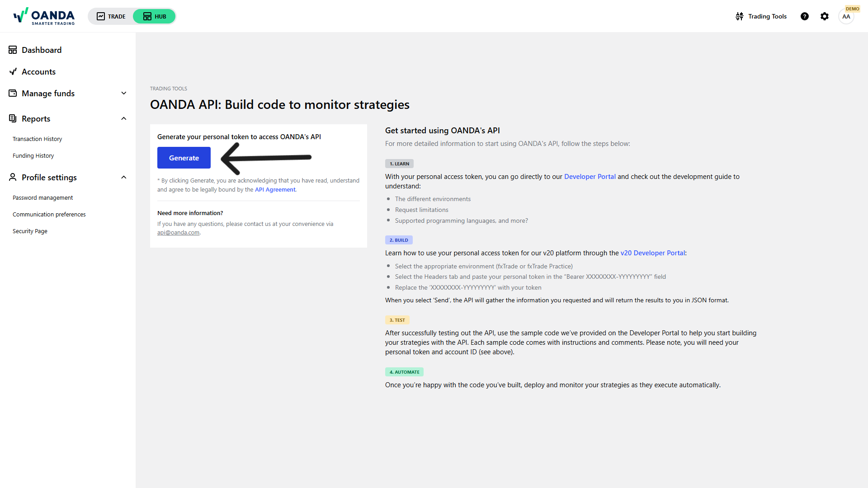Click the 'Need more information?' heading
This screenshot has width=868, height=488.
pyautogui.click(x=190, y=213)
